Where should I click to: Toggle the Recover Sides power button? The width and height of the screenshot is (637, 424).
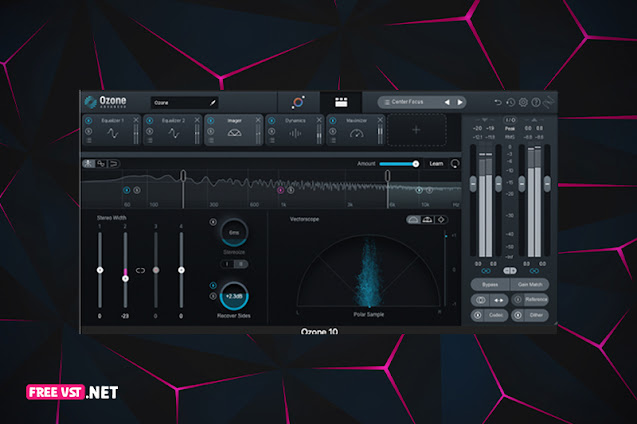click(x=213, y=285)
